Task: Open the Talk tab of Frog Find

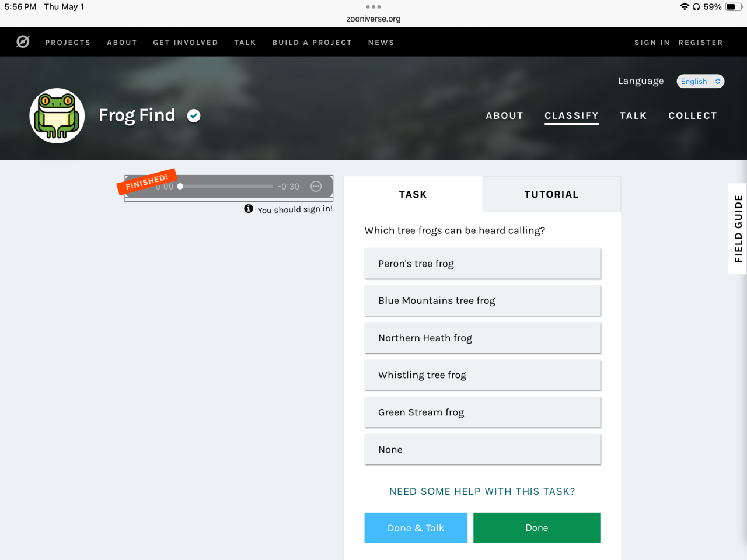Action: click(x=633, y=116)
